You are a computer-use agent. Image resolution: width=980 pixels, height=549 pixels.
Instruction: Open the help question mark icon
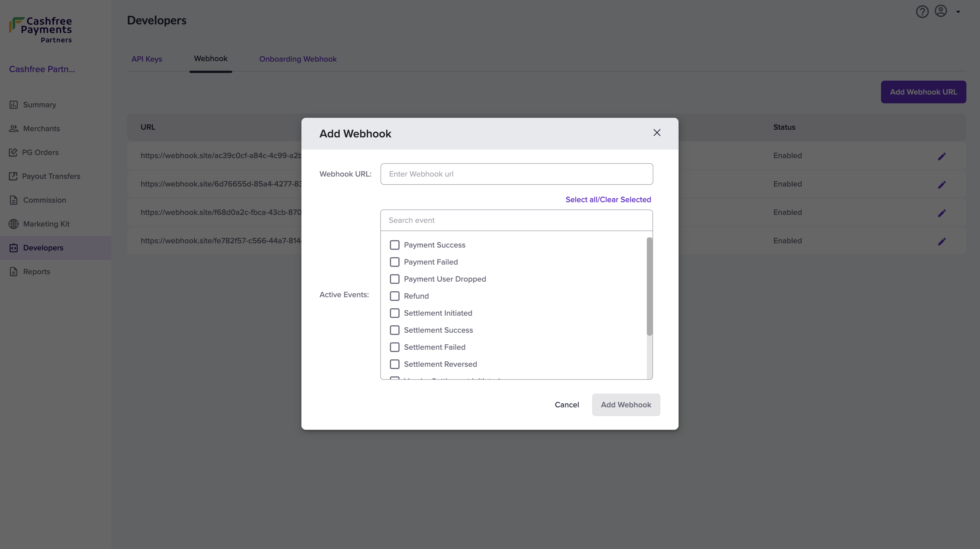tap(922, 12)
